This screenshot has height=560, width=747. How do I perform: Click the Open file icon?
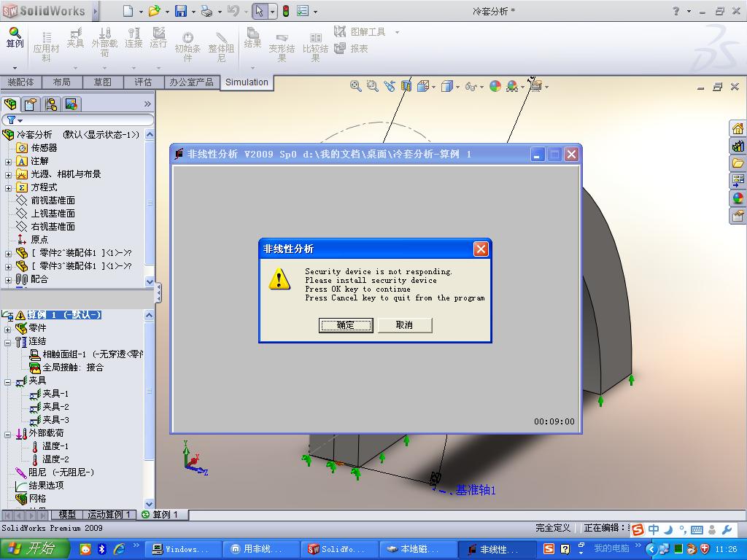pyautogui.click(x=154, y=11)
